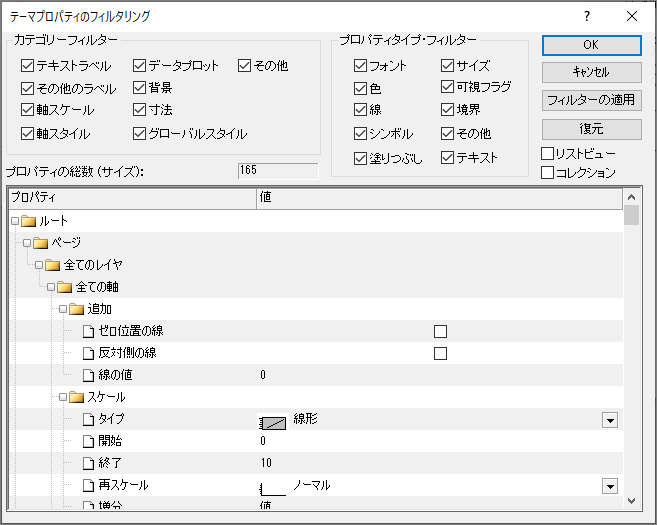This screenshot has width=657, height=525.
Task: Click the OK button
Action: click(x=592, y=45)
